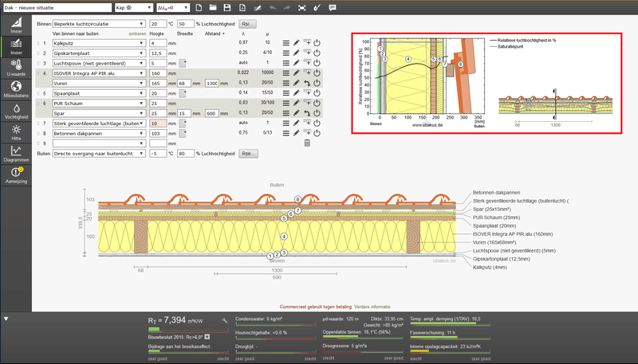
Task: Click the redo arrow in the top toolbar
Action: pos(287,8)
